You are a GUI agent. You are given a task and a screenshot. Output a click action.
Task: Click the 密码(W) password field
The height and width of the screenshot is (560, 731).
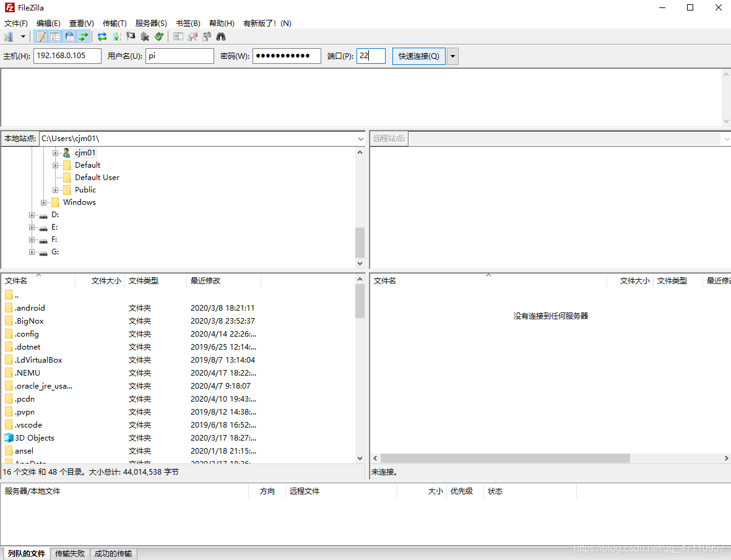click(x=287, y=56)
